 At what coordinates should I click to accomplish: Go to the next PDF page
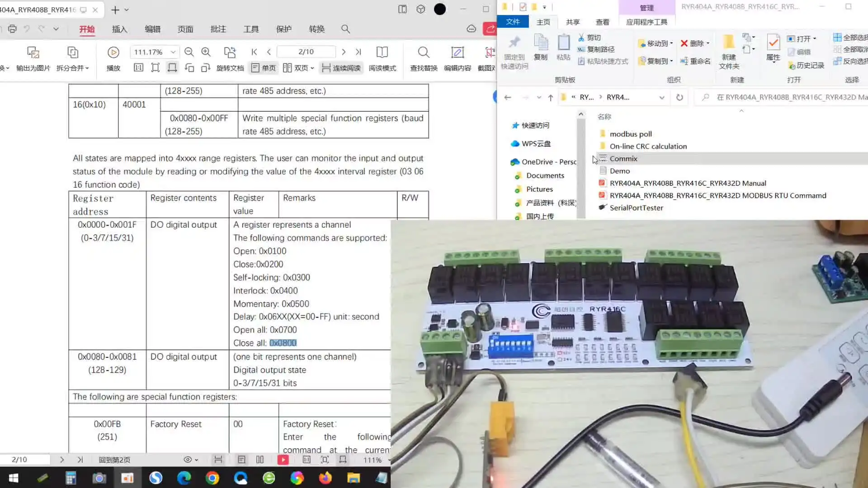pyautogui.click(x=344, y=52)
